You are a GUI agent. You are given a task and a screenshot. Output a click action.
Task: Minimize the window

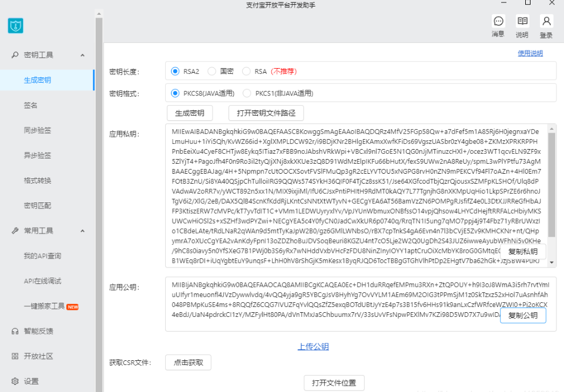pyautogui.click(x=504, y=2)
